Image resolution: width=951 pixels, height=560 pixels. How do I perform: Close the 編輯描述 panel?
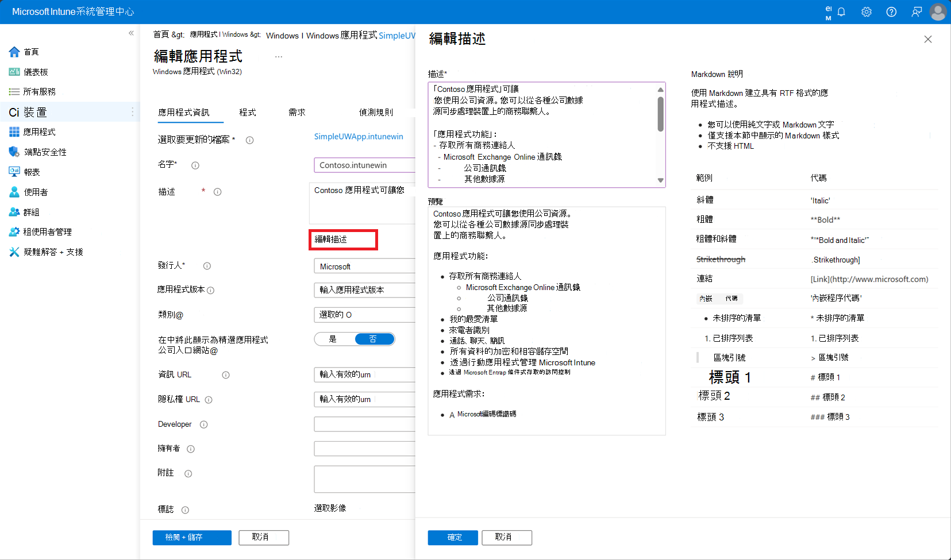tap(928, 39)
